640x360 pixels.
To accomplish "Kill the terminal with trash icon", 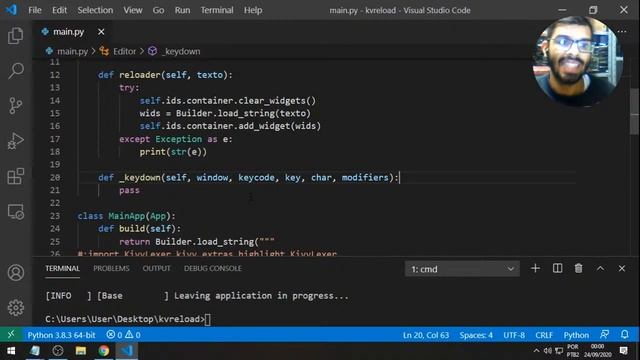I will click(x=578, y=268).
